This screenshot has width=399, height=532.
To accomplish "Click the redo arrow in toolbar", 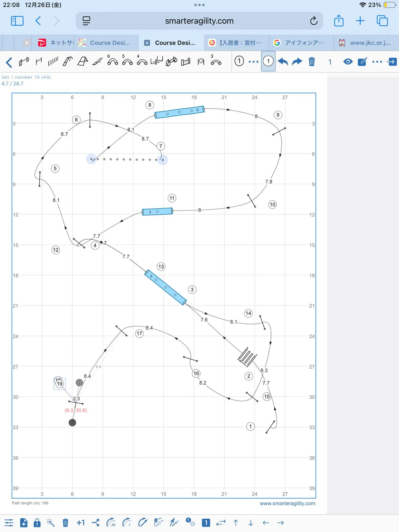I will [x=297, y=61].
